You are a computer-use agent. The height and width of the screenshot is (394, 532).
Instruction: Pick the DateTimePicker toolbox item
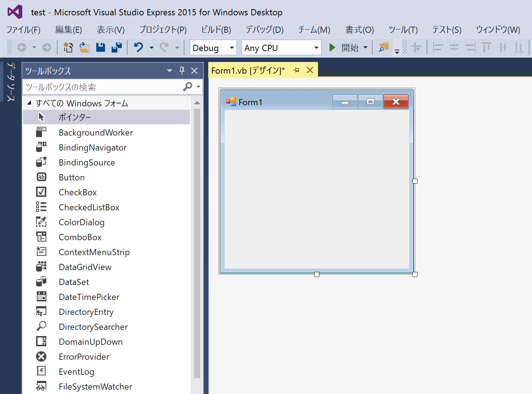pyautogui.click(x=89, y=297)
